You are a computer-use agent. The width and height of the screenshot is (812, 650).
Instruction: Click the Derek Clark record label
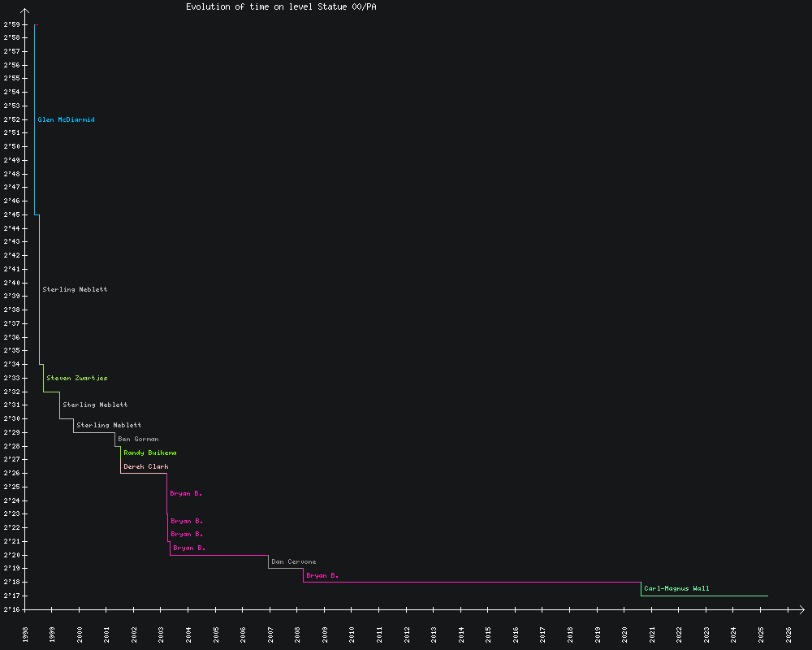click(x=146, y=466)
